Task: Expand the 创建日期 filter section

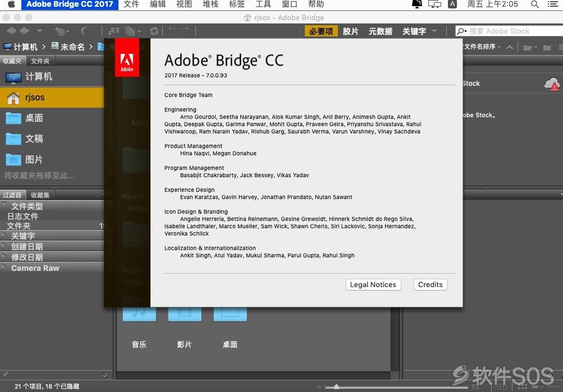Action: click(x=4, y=246)
